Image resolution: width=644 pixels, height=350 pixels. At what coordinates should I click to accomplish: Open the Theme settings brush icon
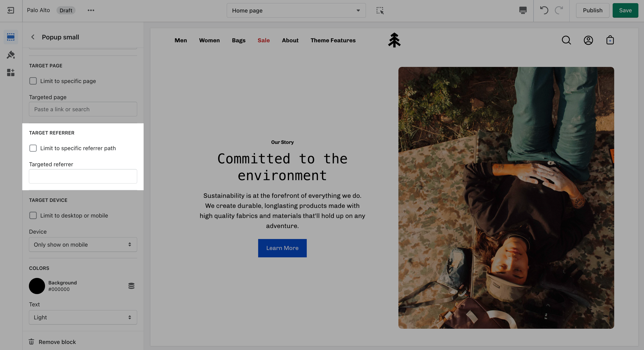pyautogui.click(x=11, y=55)
